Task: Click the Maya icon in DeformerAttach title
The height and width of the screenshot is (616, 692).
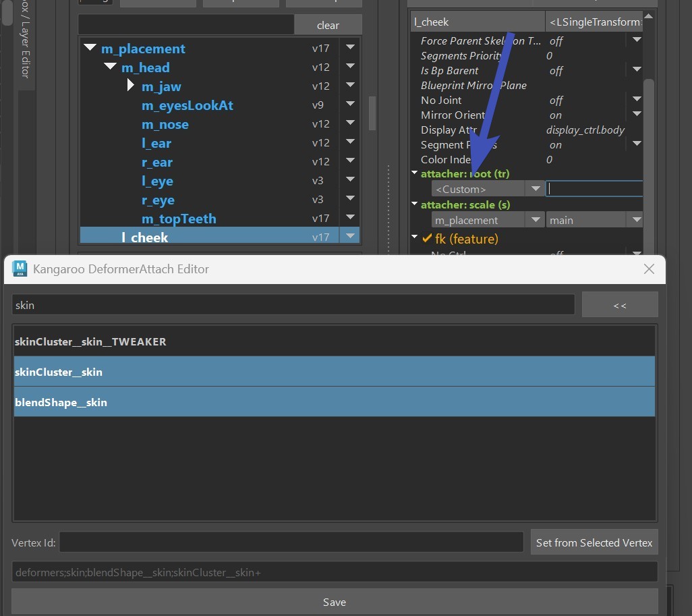Action: pos(20,269)
